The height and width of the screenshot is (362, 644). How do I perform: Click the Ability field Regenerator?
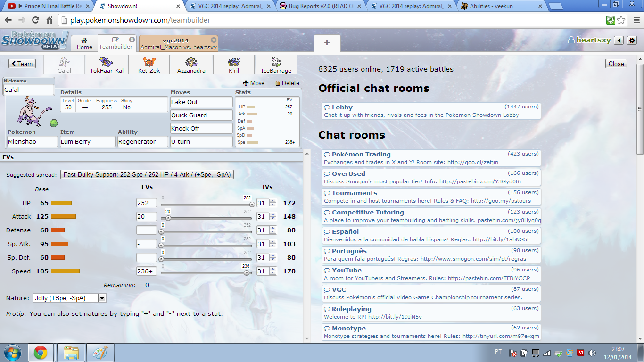(x=143, y=141)
